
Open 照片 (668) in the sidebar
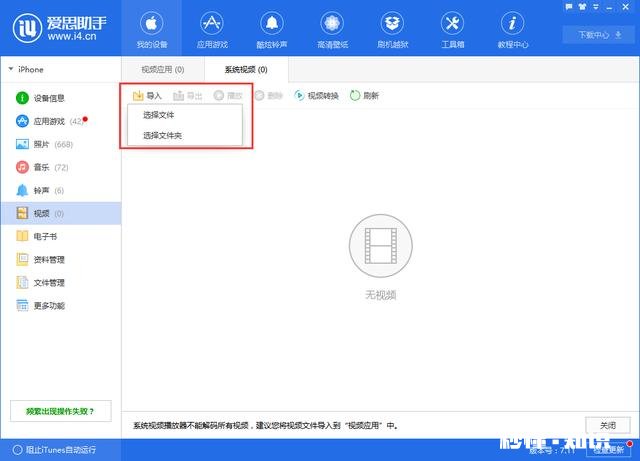[61, 144]
